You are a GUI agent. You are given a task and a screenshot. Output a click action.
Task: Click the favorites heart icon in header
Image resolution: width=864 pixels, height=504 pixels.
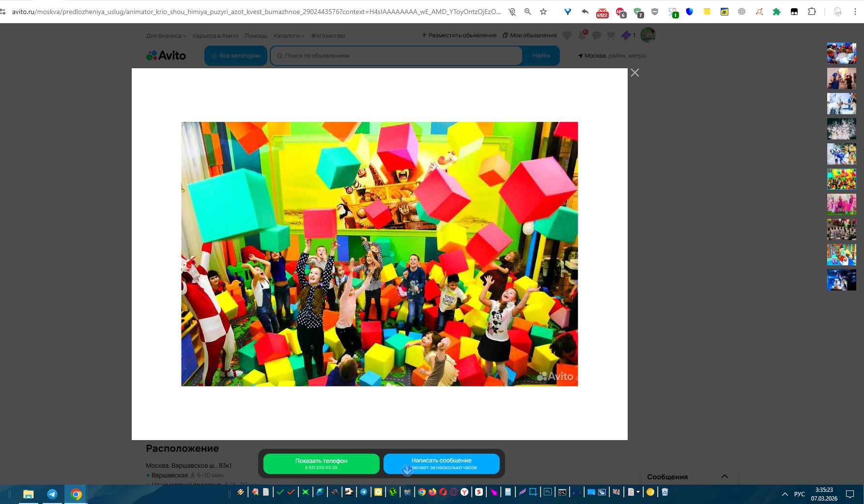pyautogui.click(x=567, y=35)
